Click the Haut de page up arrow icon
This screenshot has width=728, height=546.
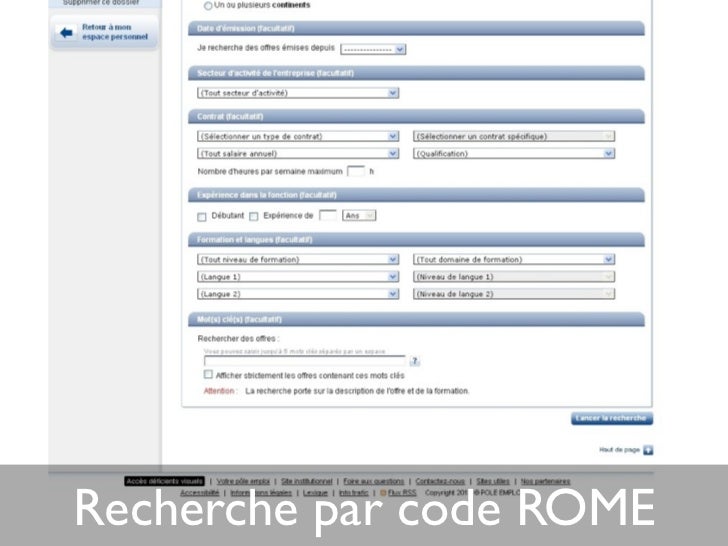[x=648, y=450]
